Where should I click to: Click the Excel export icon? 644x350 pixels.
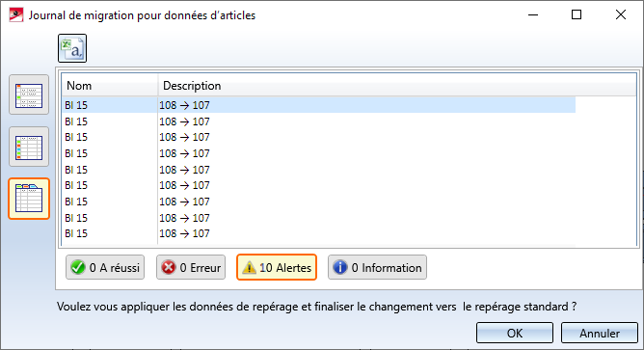click(72, 48)
